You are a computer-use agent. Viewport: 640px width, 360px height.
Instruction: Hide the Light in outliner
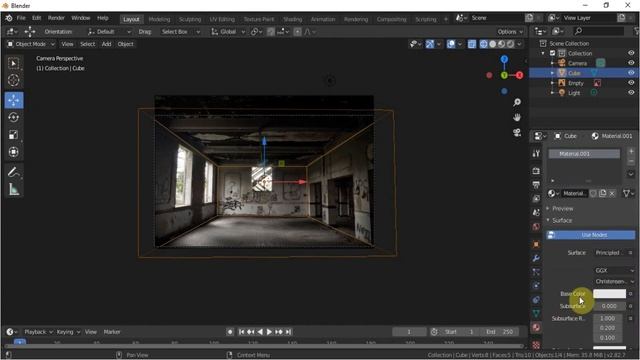[631, 93]
